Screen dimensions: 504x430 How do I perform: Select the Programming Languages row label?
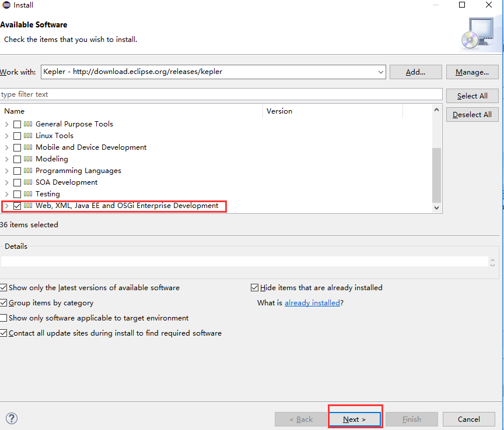click(x=78, y=171)
